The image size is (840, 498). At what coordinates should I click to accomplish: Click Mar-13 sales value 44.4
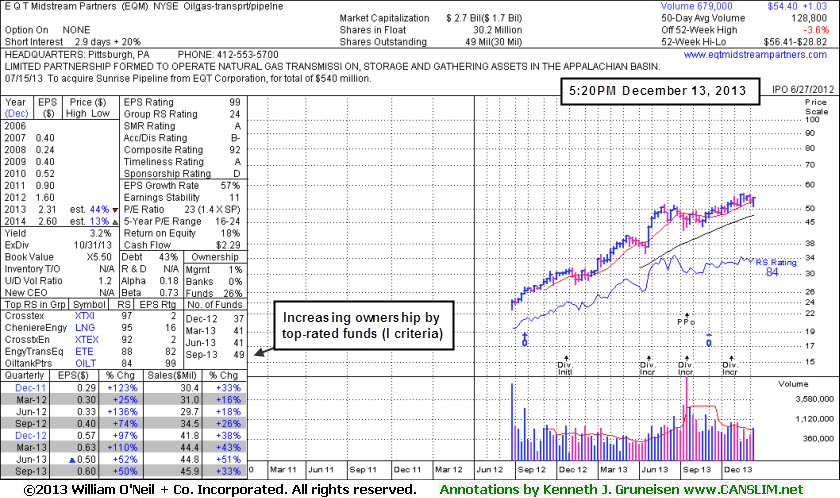190,447
